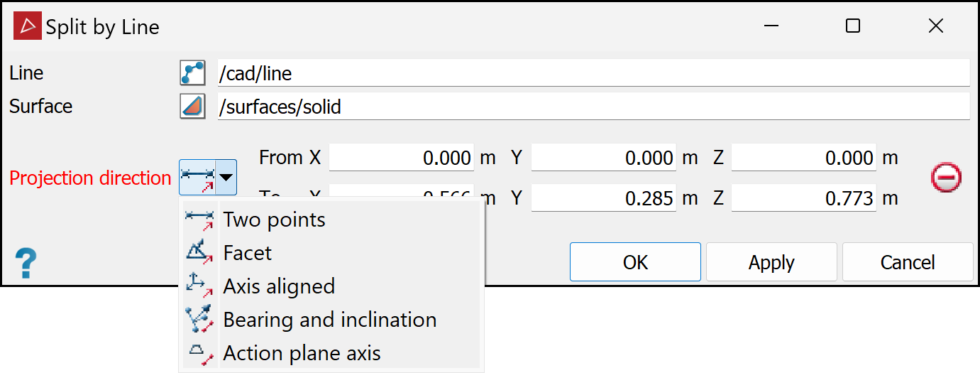980x373 pixels.
Task: Click the Axis aligned icon in the list
Action: click(x=199, y=286)
